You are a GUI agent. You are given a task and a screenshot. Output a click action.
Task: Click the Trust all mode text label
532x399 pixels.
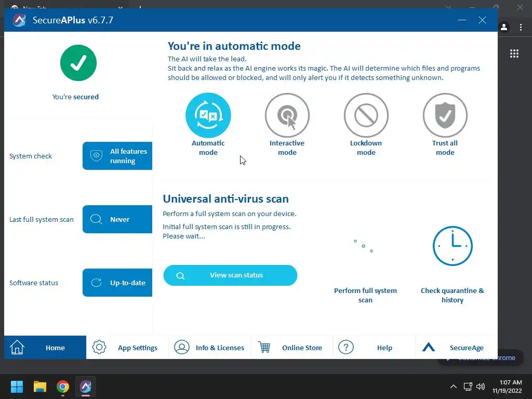click(x=445, y=148)
